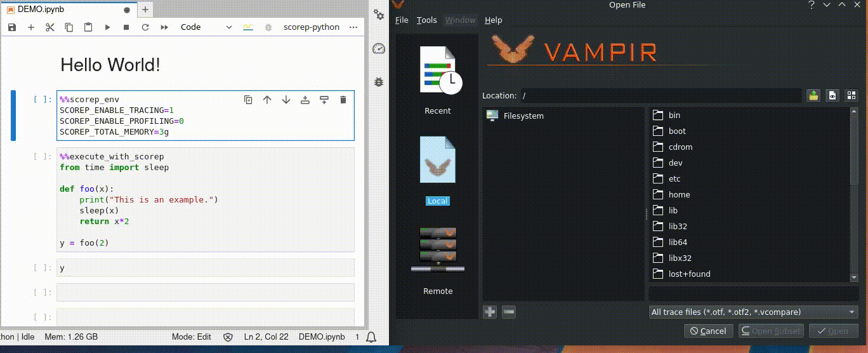The image size is (868, 353).
Task: Click Ln 2, Col 22 in status bar
Action: coord(266,337)
